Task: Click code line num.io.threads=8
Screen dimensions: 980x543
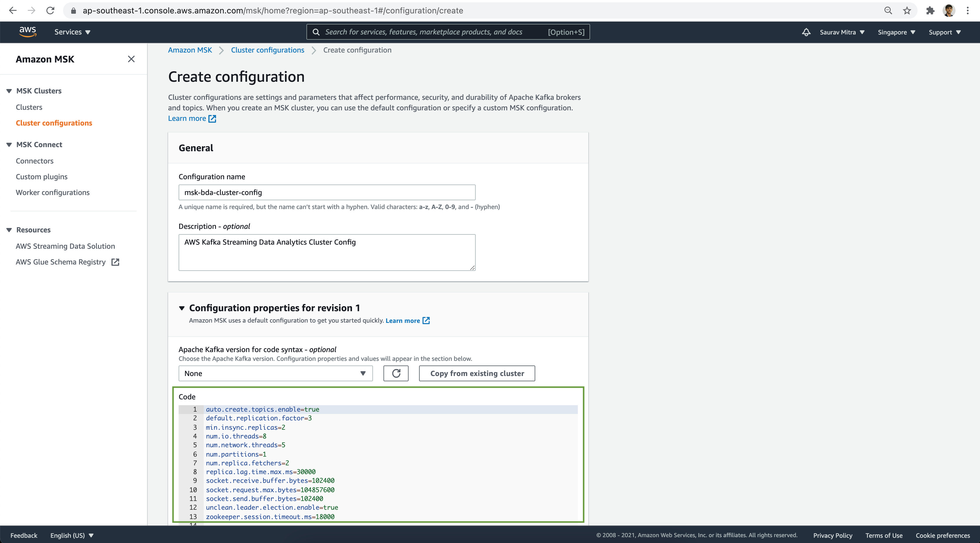Action: [x=236, y=436]
